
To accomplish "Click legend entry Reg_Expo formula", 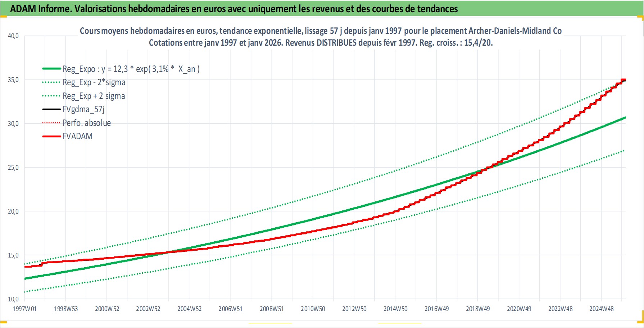I will click(131, 69).
